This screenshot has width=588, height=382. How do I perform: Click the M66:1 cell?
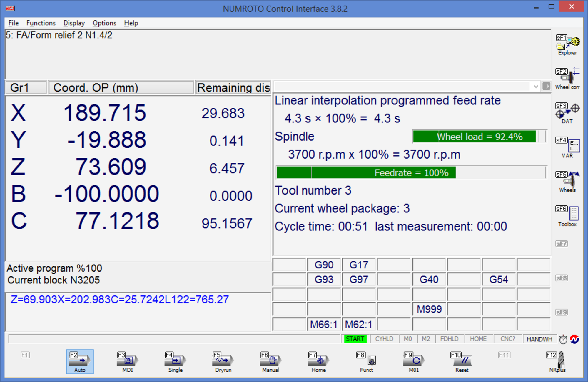[x=324, y=324]
